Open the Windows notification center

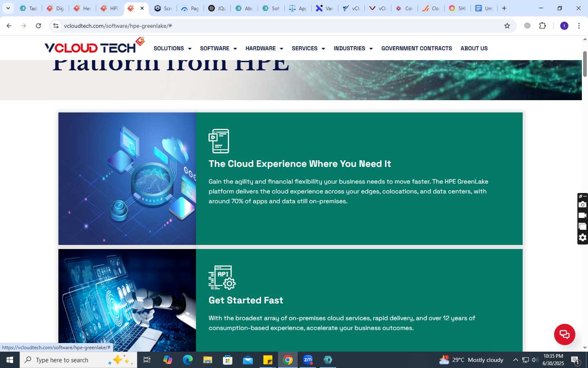click(x=575, y=360)
